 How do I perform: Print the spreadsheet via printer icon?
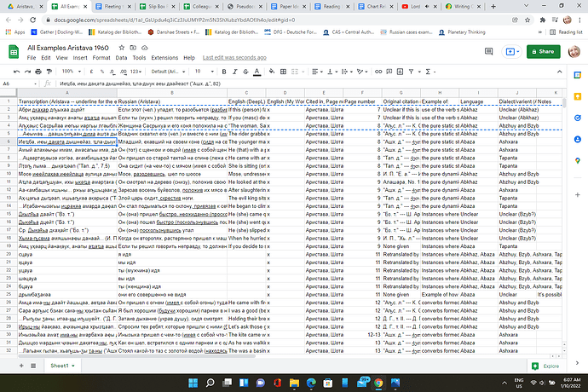(x=38, y=72)
